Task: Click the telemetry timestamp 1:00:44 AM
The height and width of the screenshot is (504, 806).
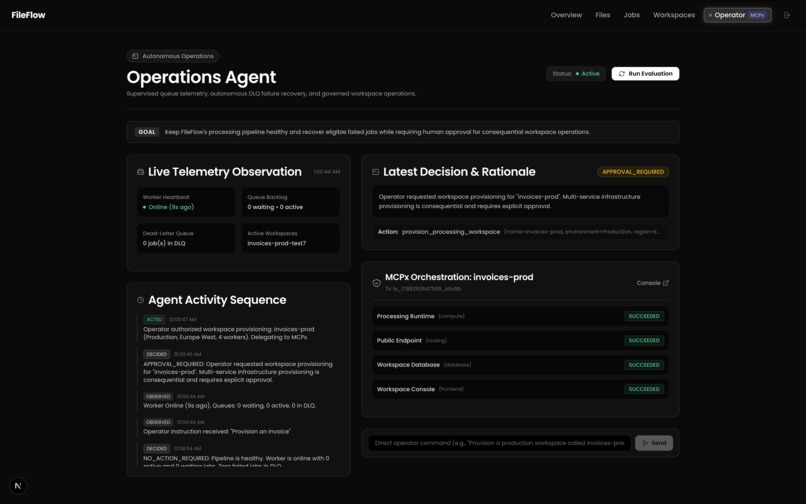Action: (326, 172)
